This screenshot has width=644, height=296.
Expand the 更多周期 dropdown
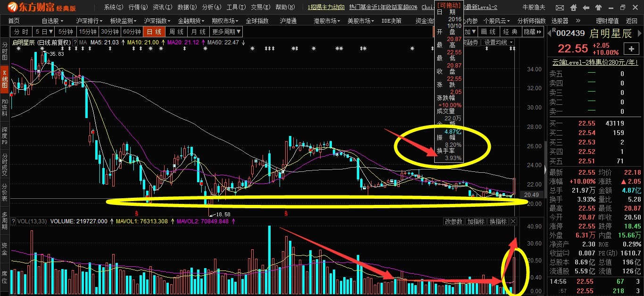coord(226,32)
